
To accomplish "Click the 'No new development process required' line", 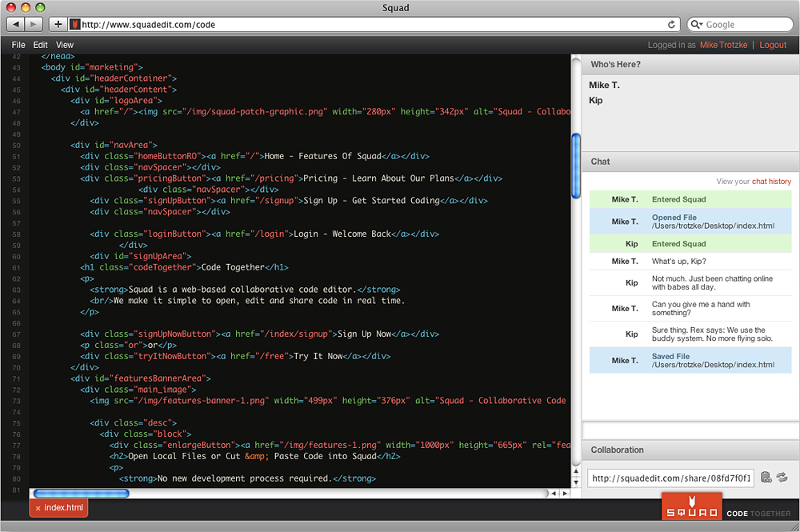I will coord(247,478).
